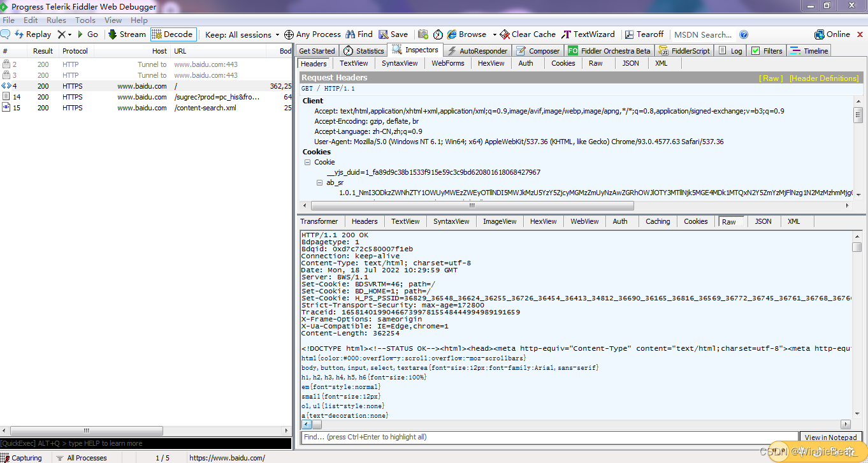Select session 15 content-search.xml icon
The height and width of the screenshot is (463, 868).
(6, 108)
